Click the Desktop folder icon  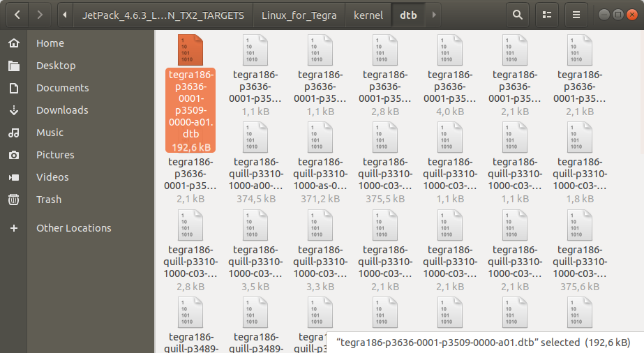tap(14, 66)
